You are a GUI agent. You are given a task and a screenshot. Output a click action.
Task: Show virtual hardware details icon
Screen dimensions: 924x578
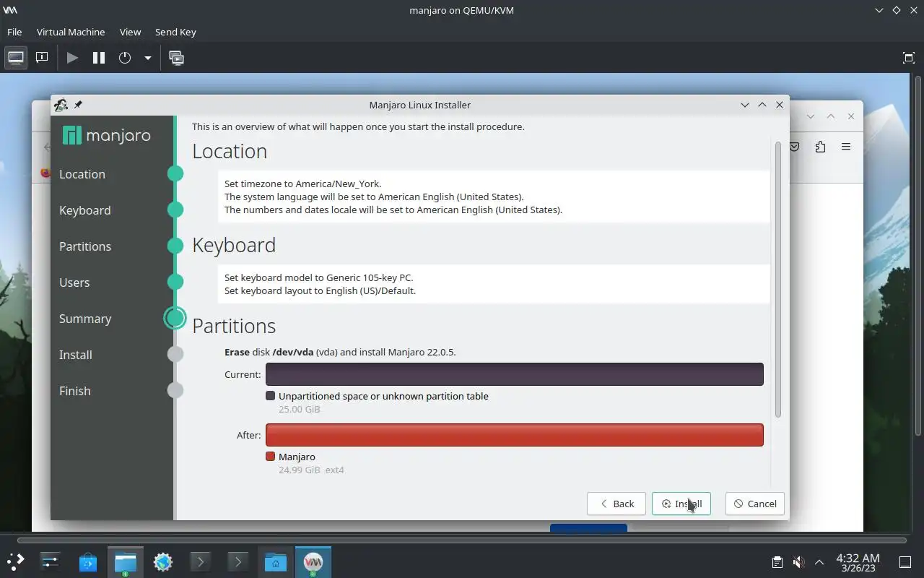42,58
